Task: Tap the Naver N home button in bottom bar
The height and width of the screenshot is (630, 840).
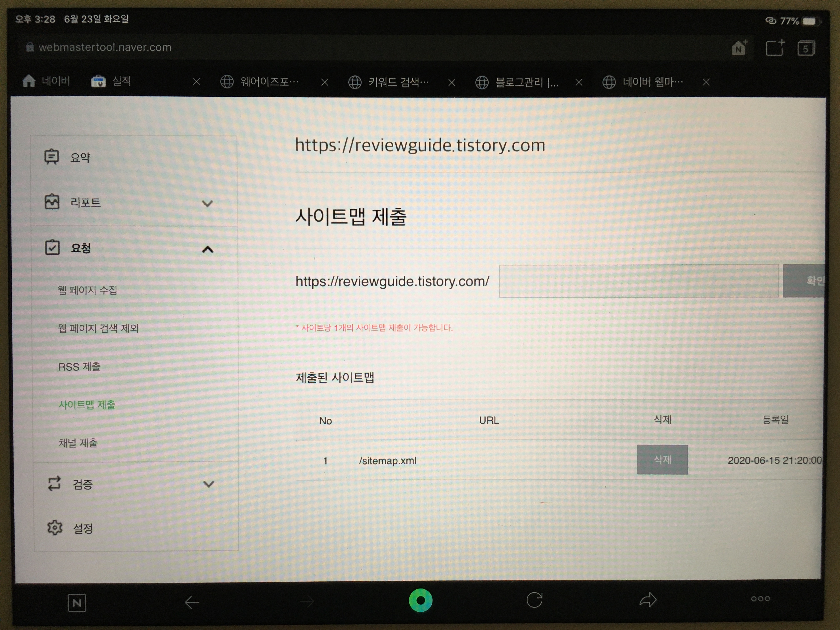Action: (x=77, y=603)
